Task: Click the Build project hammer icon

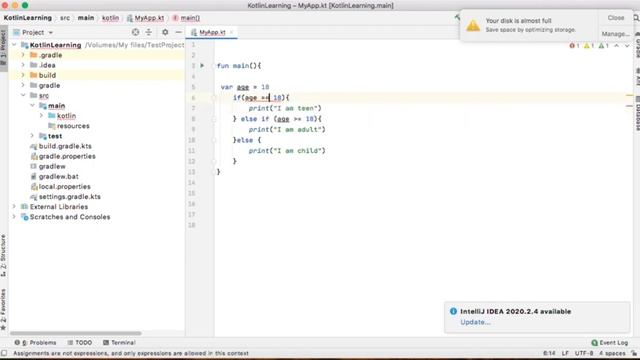Action: click(457, 17)
